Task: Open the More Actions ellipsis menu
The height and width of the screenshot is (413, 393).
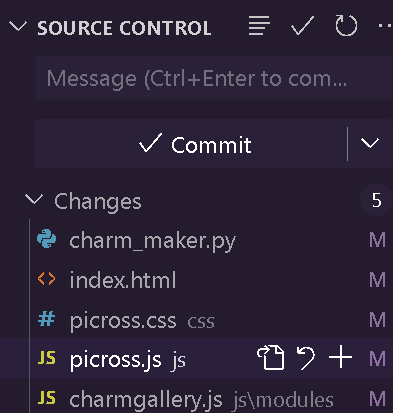Action: pyautogui.click(x=386, y=26)
